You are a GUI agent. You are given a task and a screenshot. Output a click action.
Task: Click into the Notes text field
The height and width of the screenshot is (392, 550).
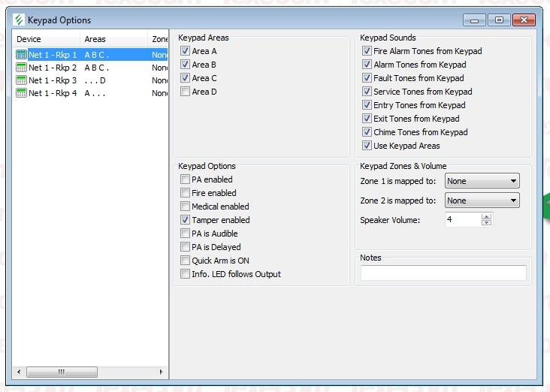point(443,273)
